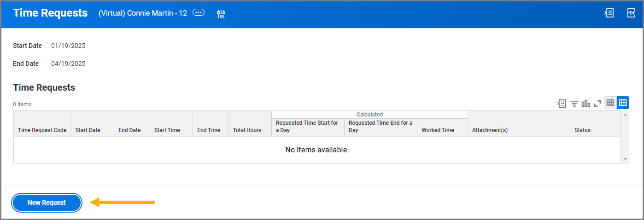This screenshot has height=220, width=644.
Task: Click the Total Hours column header
Action: pyautogui.click(x=247, y=130)
